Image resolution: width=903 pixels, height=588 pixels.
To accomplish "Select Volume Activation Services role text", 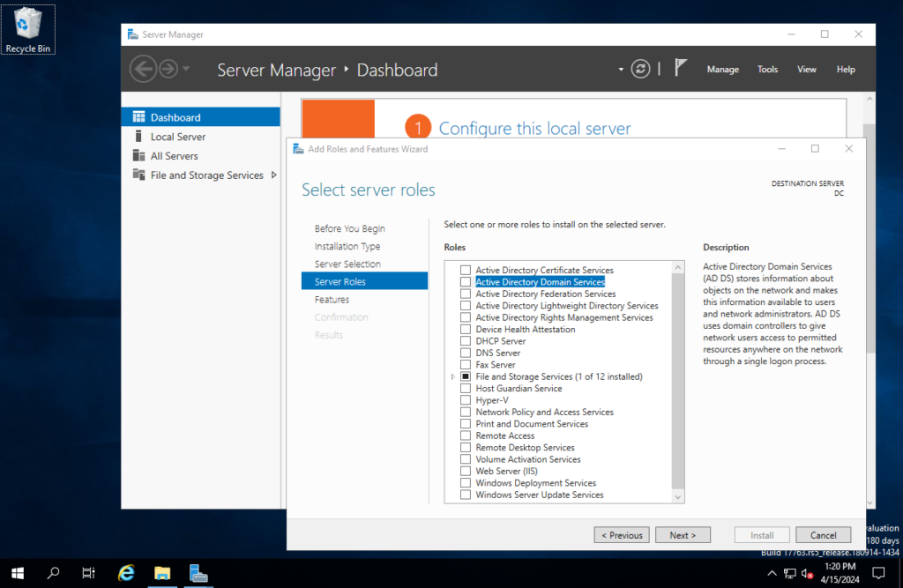I will [528, 459].
